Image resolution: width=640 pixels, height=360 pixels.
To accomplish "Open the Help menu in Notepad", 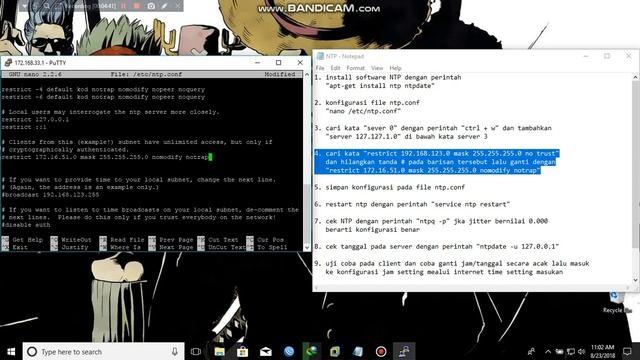I will (x=395, y=68).
